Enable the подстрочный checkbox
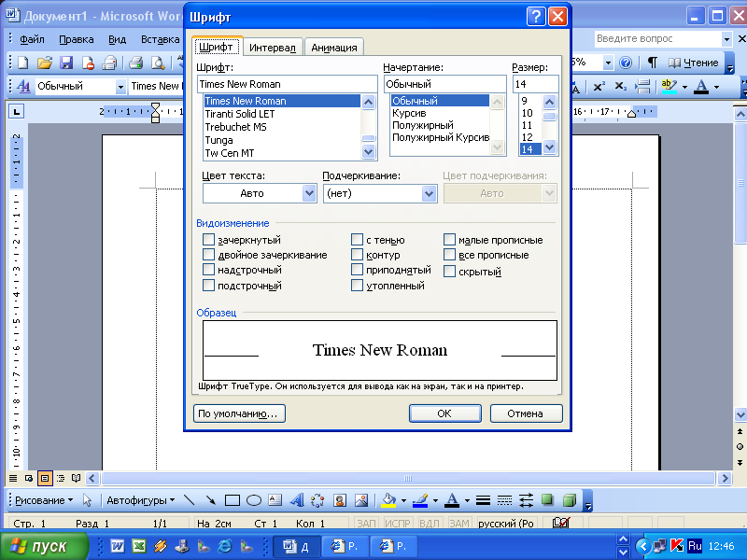Viewport: 747px width, 560px height. (208, 286)
